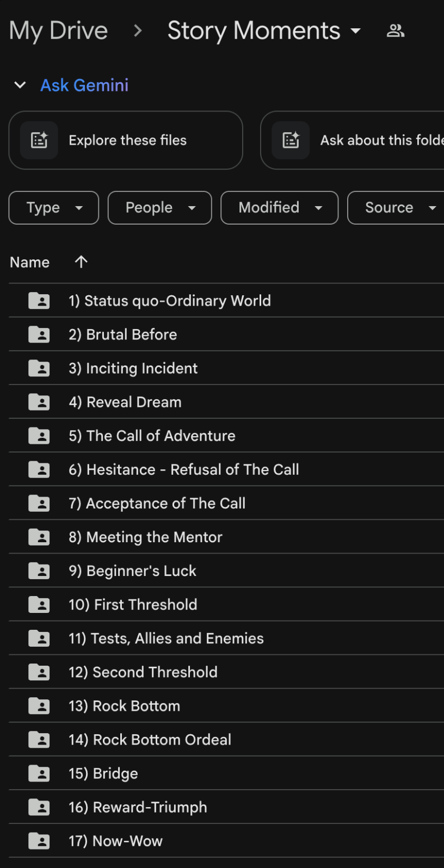Viewport: 444px width, 868px height.
Task: Click the Meeting the Mentor folder icon
Action: pos(39,537)
